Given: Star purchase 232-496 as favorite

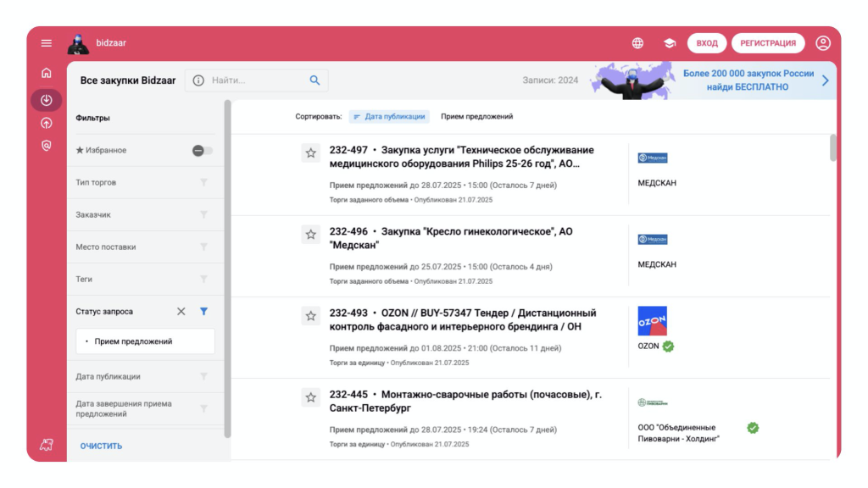Looking at the screenshot, I should (310, 235).
